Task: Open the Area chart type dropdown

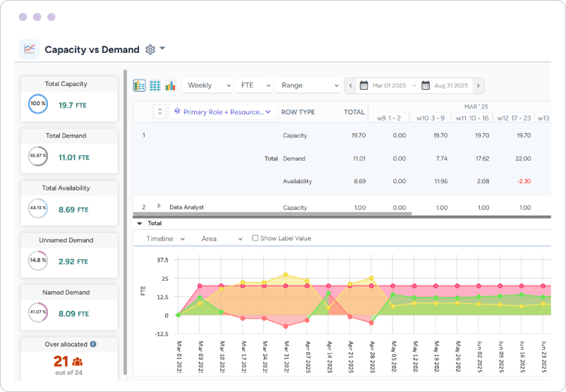Action: (x=222, y=239)
